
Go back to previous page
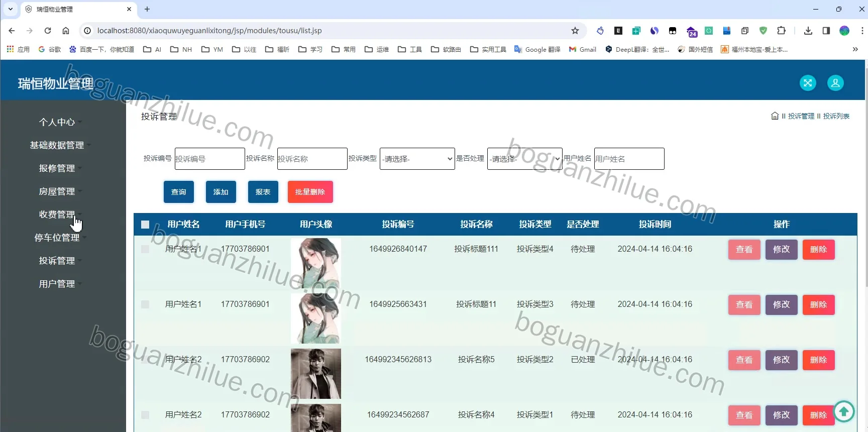pyautogui.click(x=12, y=31)
